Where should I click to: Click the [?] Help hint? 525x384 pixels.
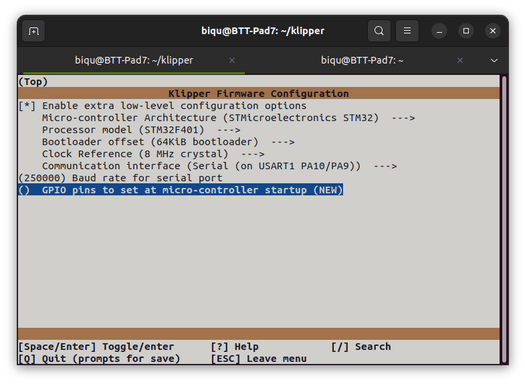click(x=235, y=347)
